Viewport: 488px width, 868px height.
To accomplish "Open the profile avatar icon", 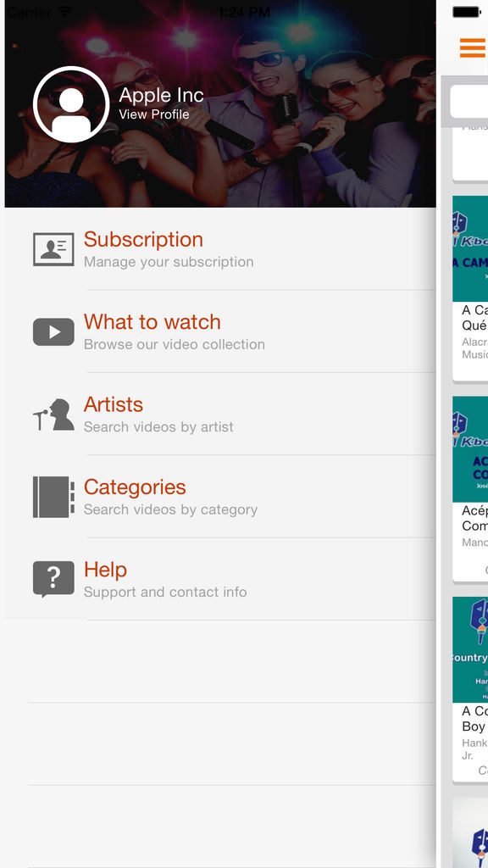I will tap(71, 104).
